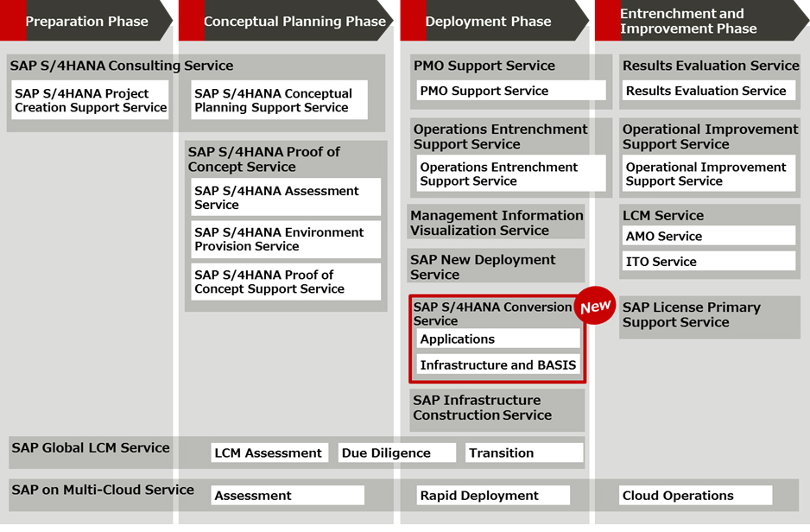The width and height of the screenshot is (810, 532).
Task: Select the Conceptual Planning Phase header
Action: click(294, 22)
